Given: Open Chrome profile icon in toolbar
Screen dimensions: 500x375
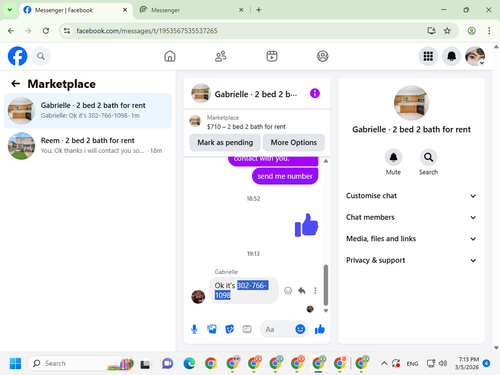Looking at the screenshot, I should (x=471, y=31).
